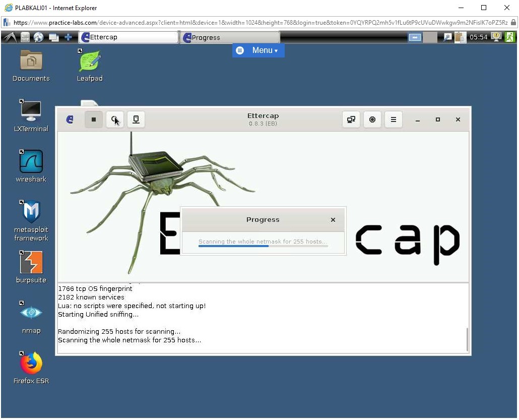Dismiss the Progress dialog with its X

point(333,220)
